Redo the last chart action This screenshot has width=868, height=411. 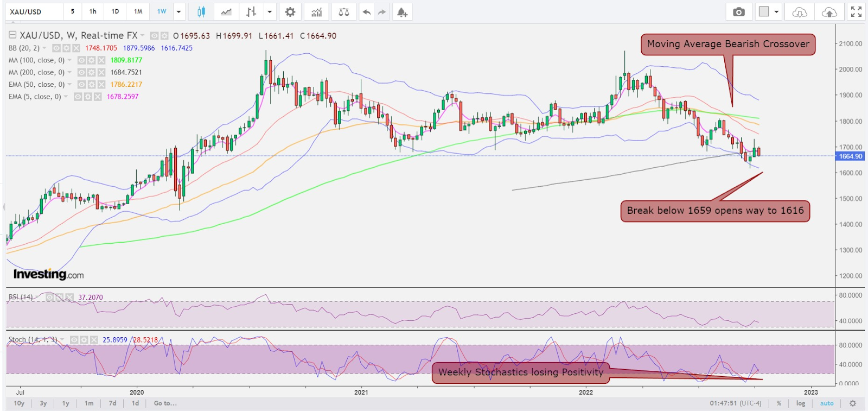click(x=382, y=12)
